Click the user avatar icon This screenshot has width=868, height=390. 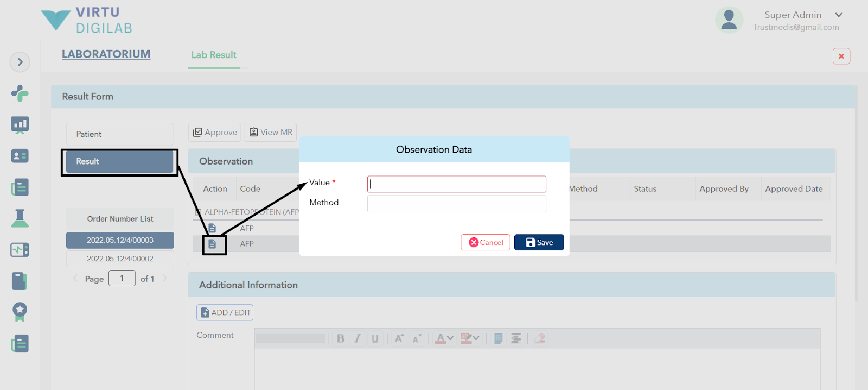coord(729,20)
